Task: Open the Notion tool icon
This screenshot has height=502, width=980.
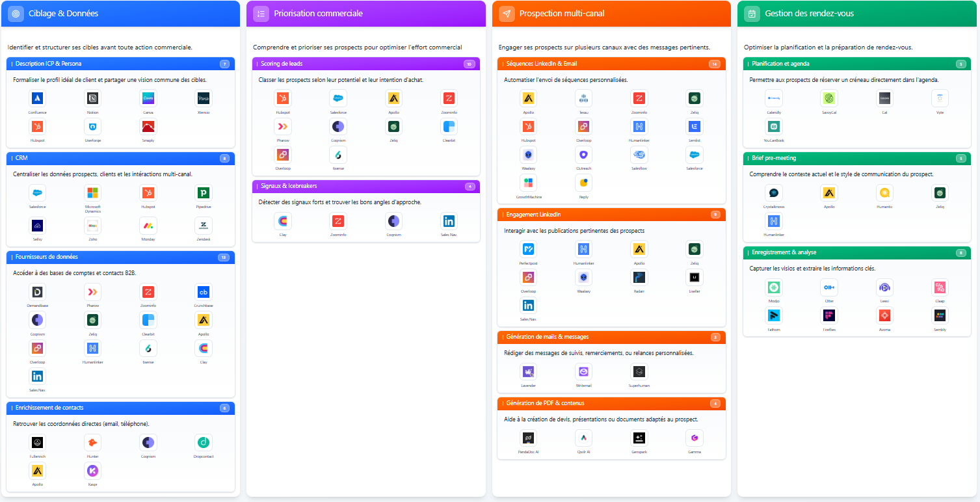Action: point(92,98)
